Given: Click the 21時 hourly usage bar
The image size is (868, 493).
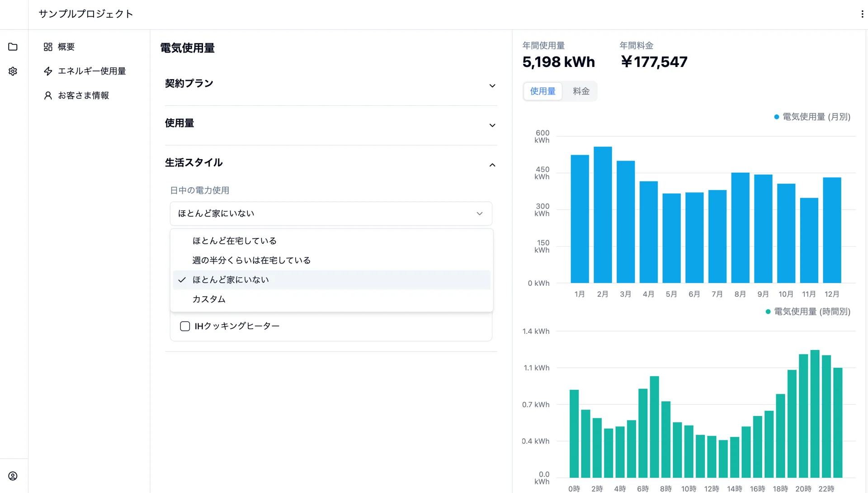Looking at the screenshot, I should (815, 414).
